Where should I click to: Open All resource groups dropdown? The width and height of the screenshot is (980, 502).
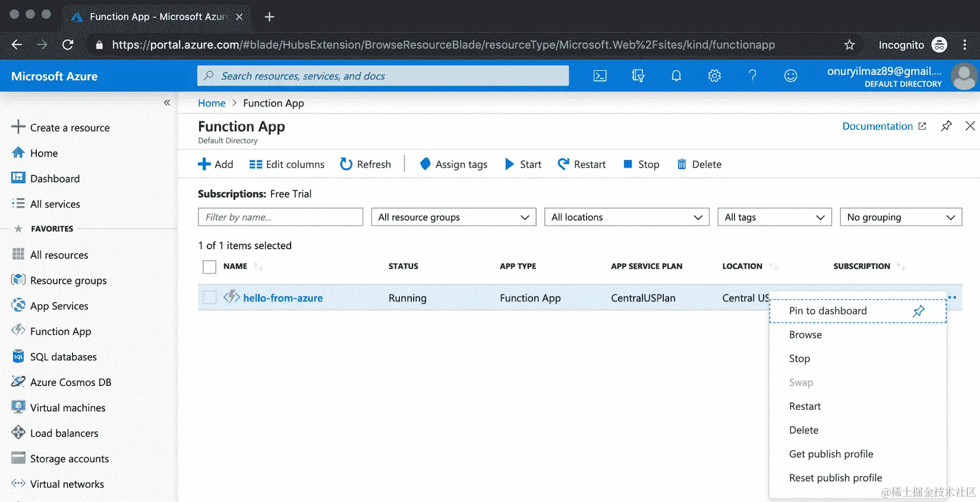click(453, 217)
